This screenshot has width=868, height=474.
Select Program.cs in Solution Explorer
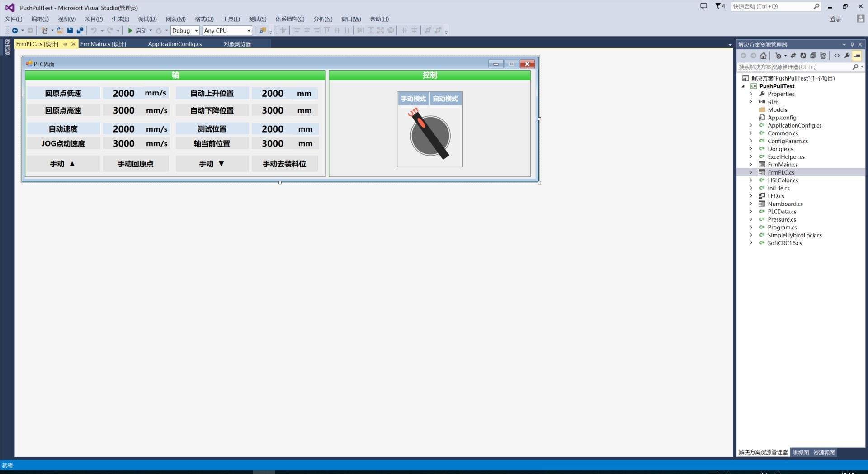pyautogui.click(x=782, y=228)
